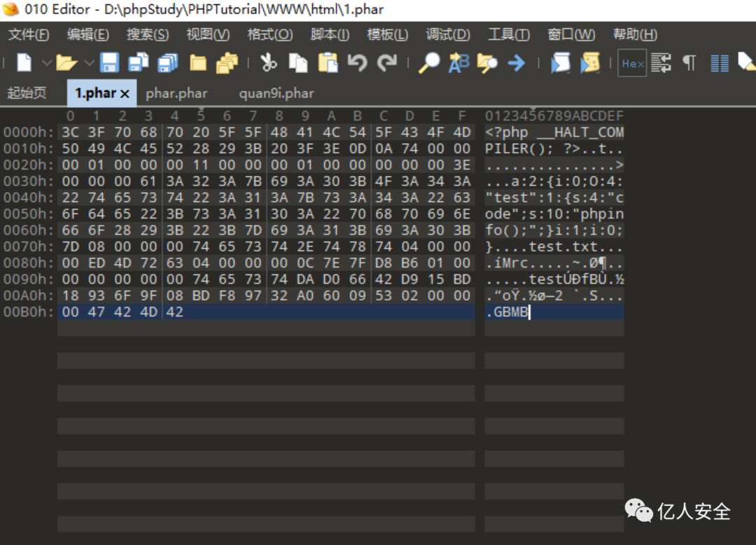Click ASCII text '.GBMB' in last row
The width and height of the screenshot is (756, 545).
[507, 312]
